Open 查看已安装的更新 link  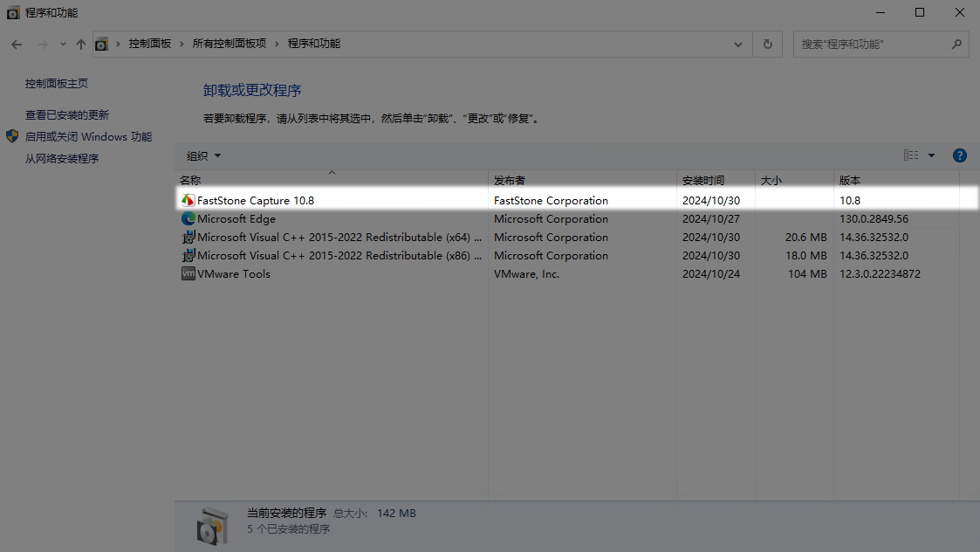click(67, 115)
